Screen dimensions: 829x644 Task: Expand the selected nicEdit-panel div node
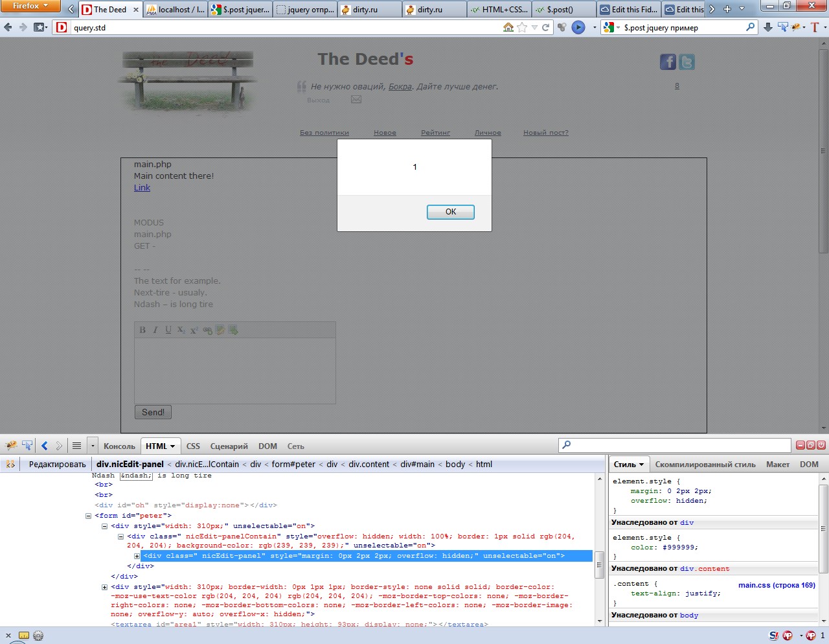(x=137, y=556)
